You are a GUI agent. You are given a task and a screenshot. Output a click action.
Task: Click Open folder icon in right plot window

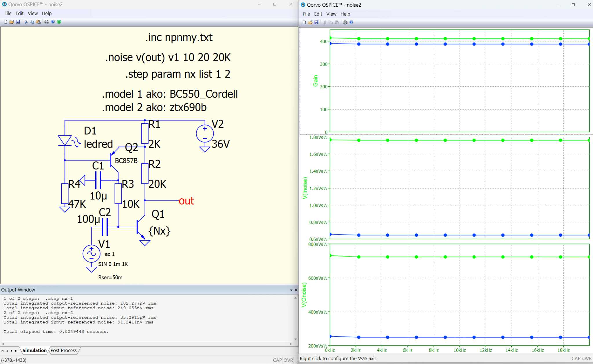coord(310,22)
